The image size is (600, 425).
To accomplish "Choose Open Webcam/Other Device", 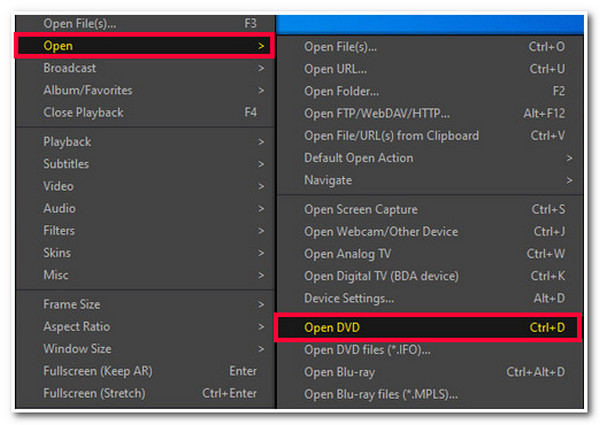I will pyautogui.click(x=429, y=232).
